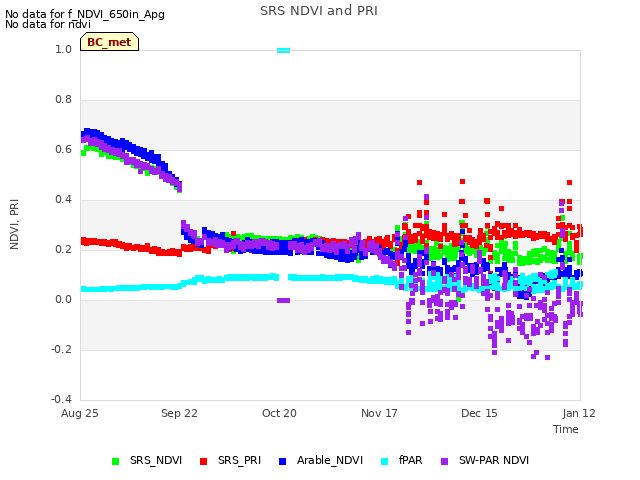Select the Jan 12 x-axis label
Screen dimensions: 640x480
[x=579, y=413]
